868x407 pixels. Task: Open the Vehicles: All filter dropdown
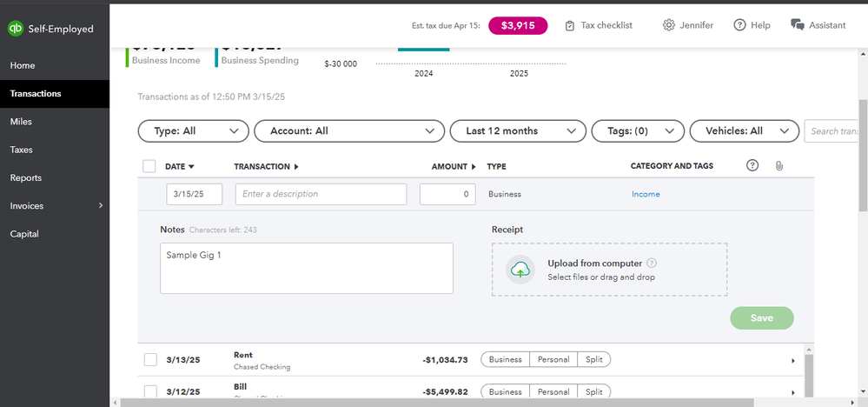point(744,131)
